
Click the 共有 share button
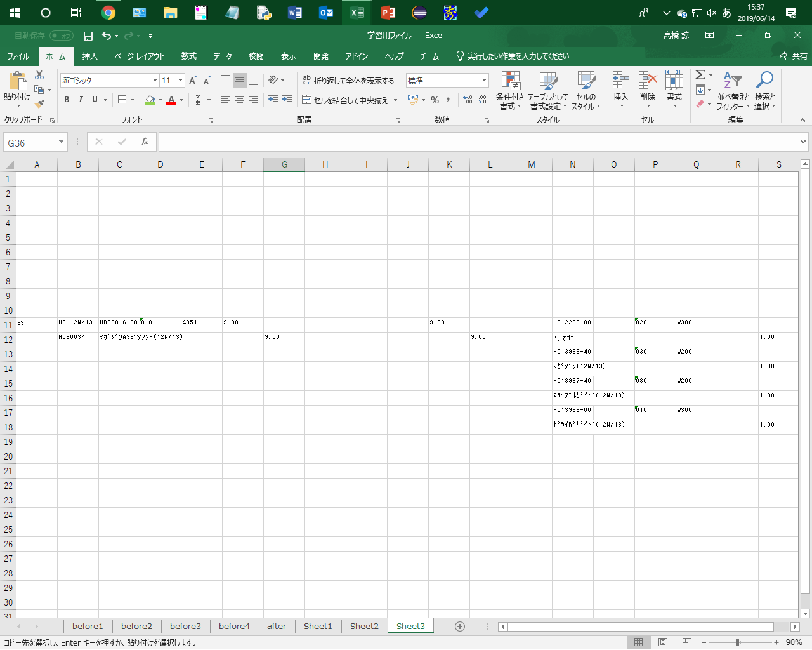point(793,56)
